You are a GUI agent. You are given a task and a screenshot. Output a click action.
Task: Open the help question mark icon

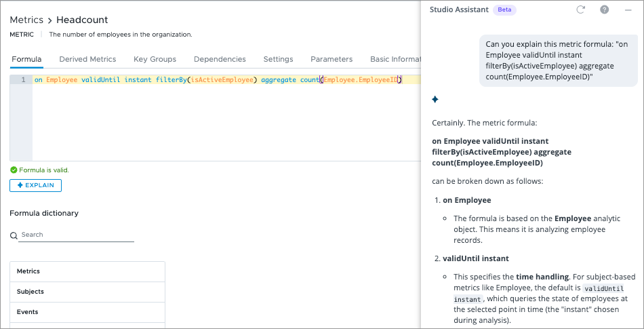tap(604, 9)
